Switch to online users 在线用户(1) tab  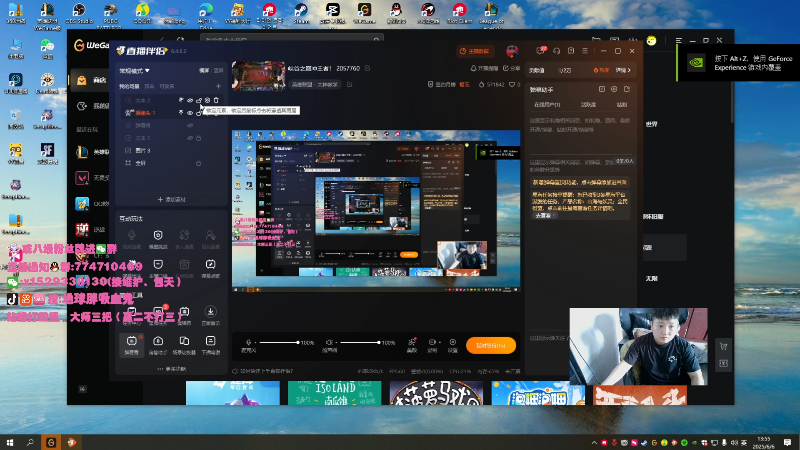(547, 105)
